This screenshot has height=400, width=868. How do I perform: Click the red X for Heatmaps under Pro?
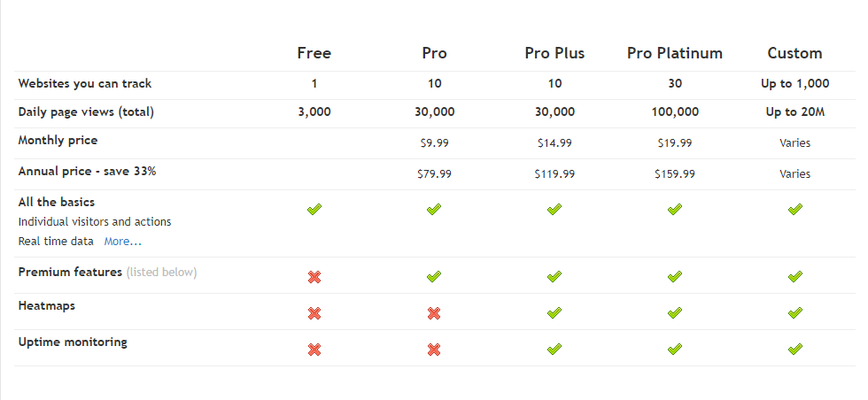pyautogui.click(x=434, y=313)
